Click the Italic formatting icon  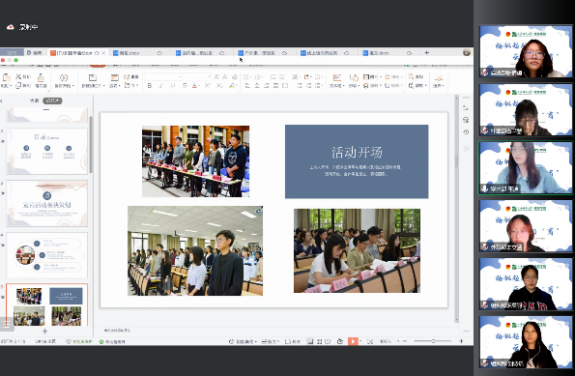[161, 86]
